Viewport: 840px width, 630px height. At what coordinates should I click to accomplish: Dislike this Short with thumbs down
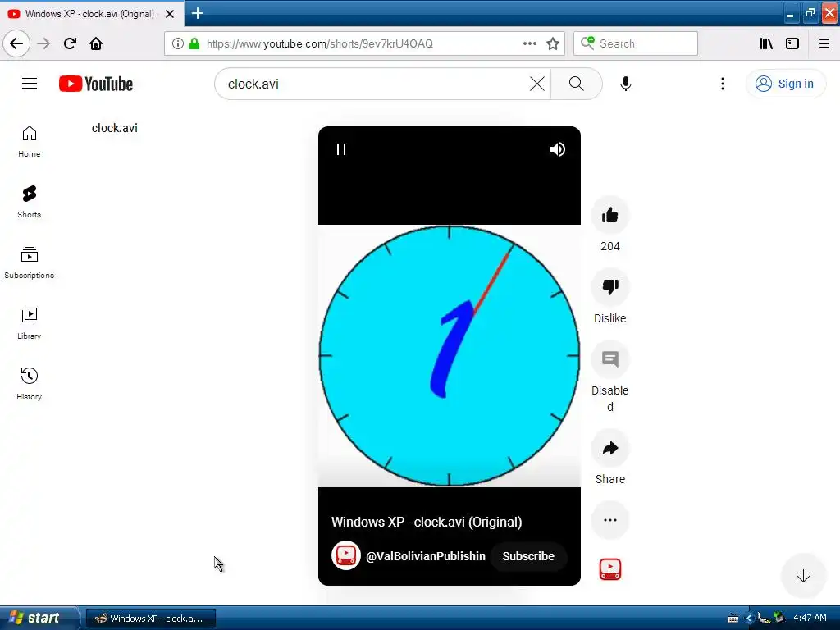[609, 288]
